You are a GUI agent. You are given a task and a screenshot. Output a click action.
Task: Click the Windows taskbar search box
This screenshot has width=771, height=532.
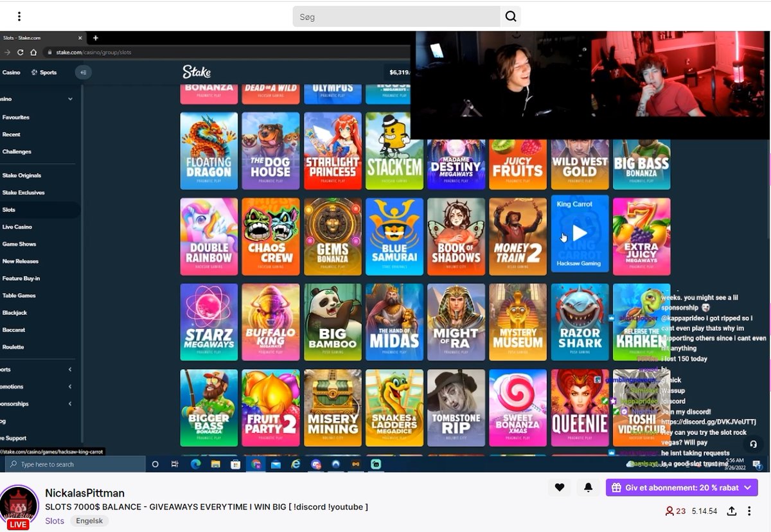tap(76, 464)
